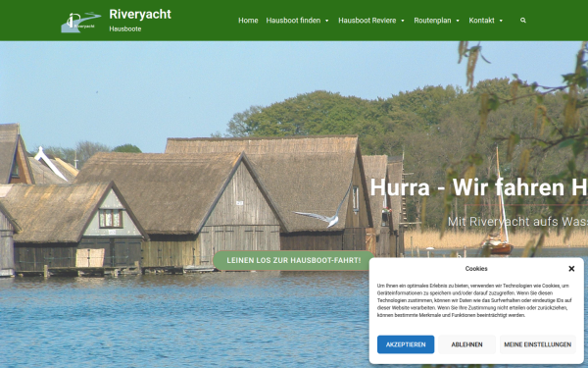
Task: Open the Hausboot Reviere menu item
Action: (367, 21)
